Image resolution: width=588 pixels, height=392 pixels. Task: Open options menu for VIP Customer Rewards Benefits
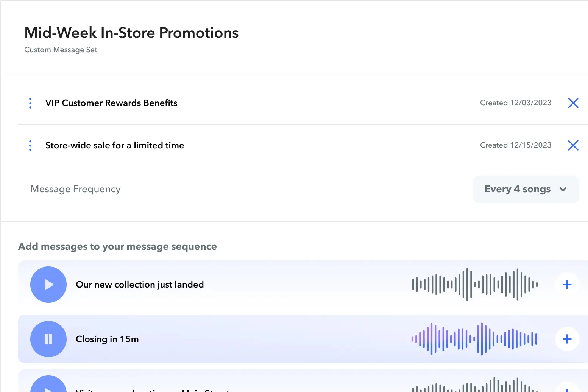point(30,103)
